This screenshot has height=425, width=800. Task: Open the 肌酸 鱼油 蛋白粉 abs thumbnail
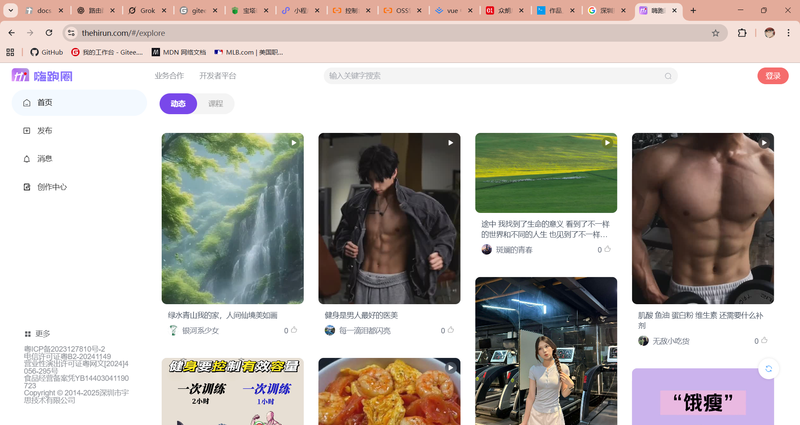tap(703, 218)
